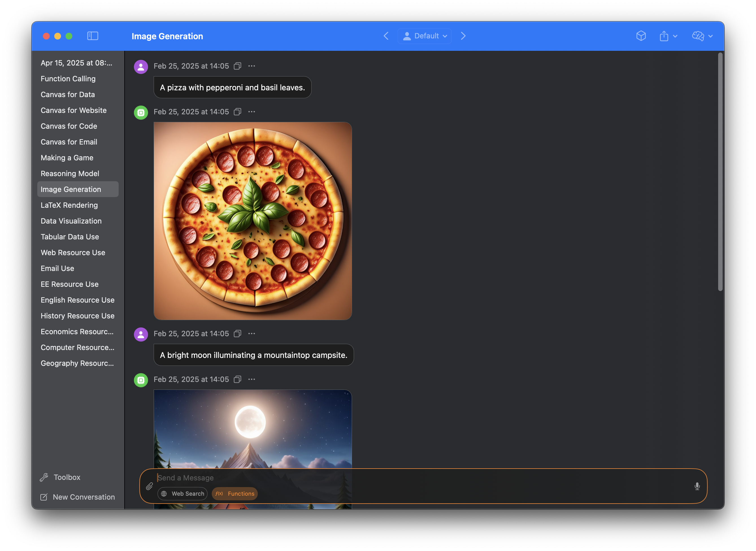Toggle the sidebar panel icon

(92, 36)
